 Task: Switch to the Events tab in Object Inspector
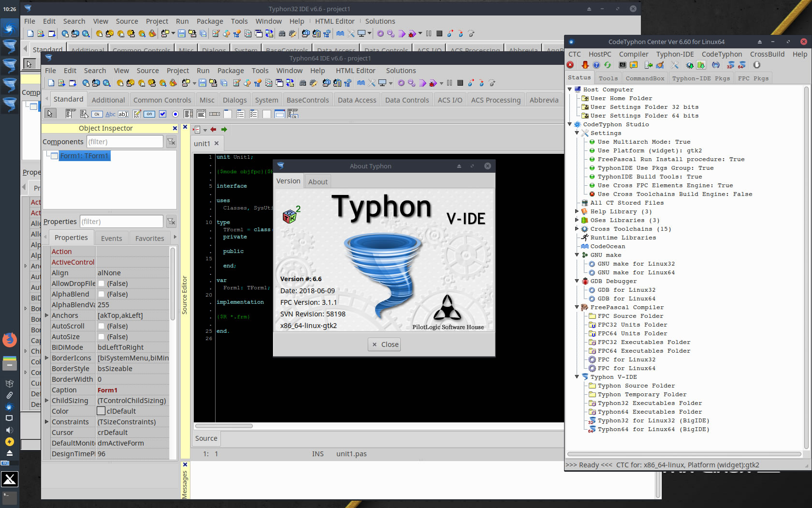[111, 239]
